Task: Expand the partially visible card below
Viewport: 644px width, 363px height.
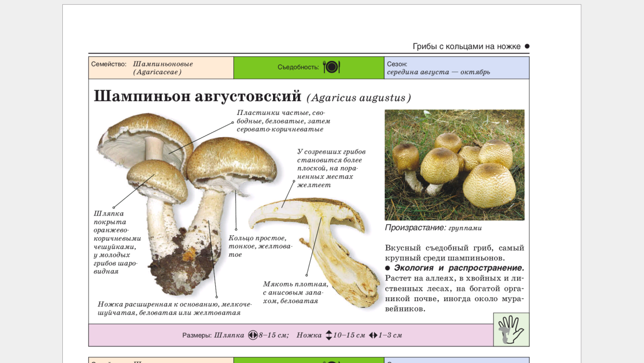Action: click(309, 359)
